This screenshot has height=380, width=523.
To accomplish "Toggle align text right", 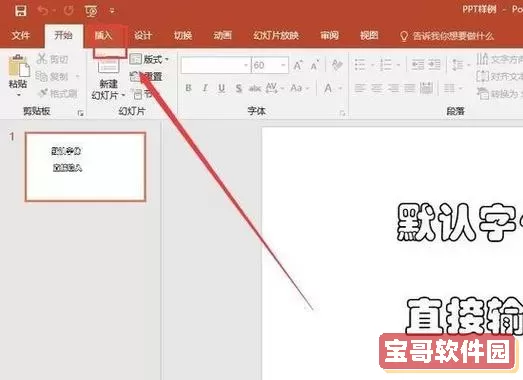I will [393, 88].
